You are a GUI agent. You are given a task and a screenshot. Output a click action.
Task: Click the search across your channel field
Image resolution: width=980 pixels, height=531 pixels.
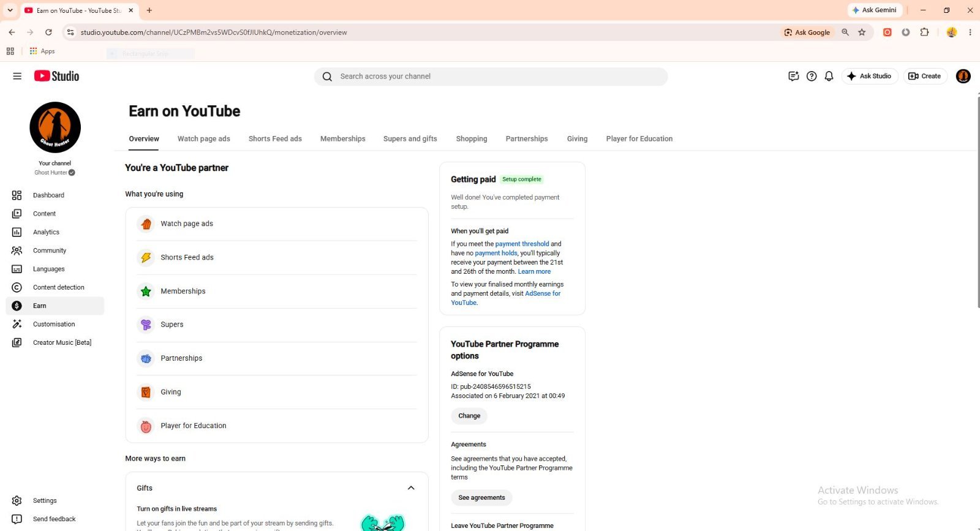pyautogui.click(x=491, y=77)
